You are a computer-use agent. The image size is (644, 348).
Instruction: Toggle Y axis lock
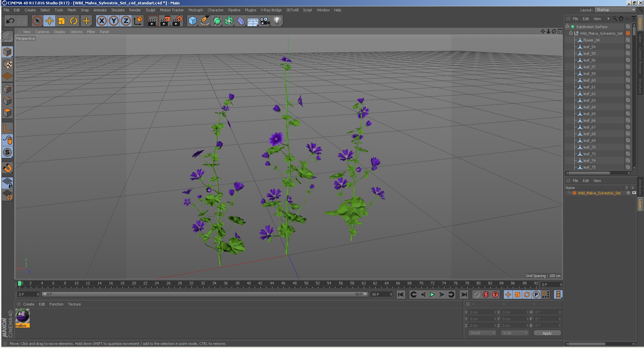click(x=114, y=21)
